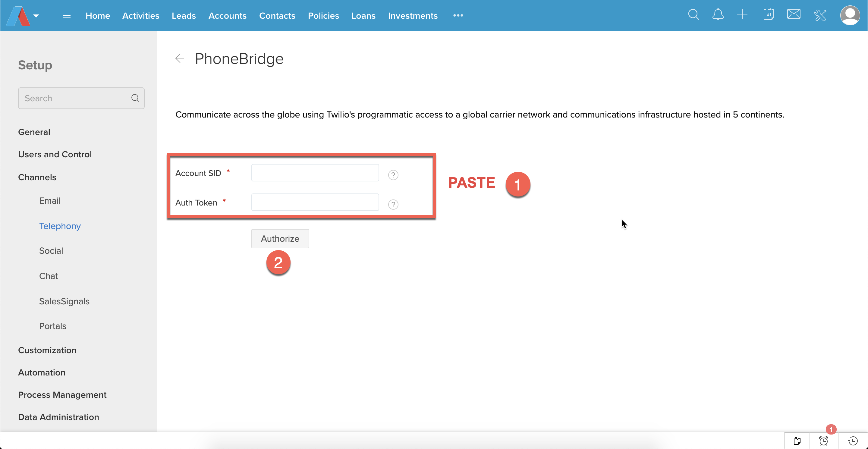Open the notifications bell
The image size is (868, 449).
click(x=718, y=15)
